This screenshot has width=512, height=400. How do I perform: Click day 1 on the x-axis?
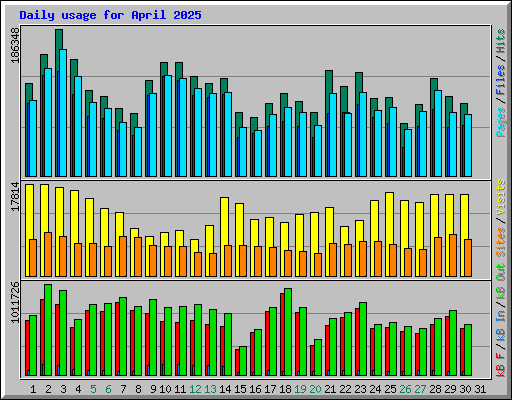[x=33, y=389]
